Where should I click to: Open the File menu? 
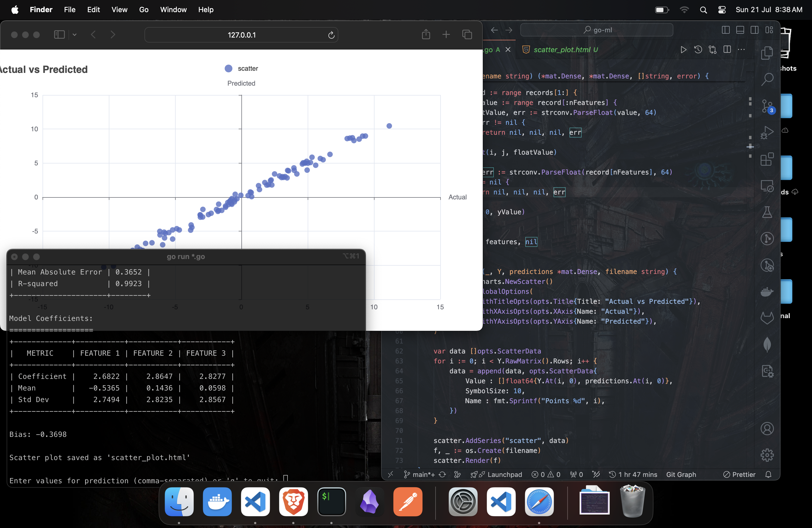pos(70,10)
